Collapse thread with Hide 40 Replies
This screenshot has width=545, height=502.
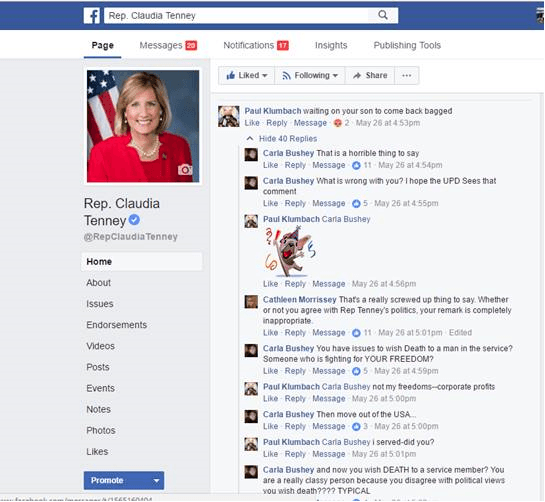pos(288,139)
